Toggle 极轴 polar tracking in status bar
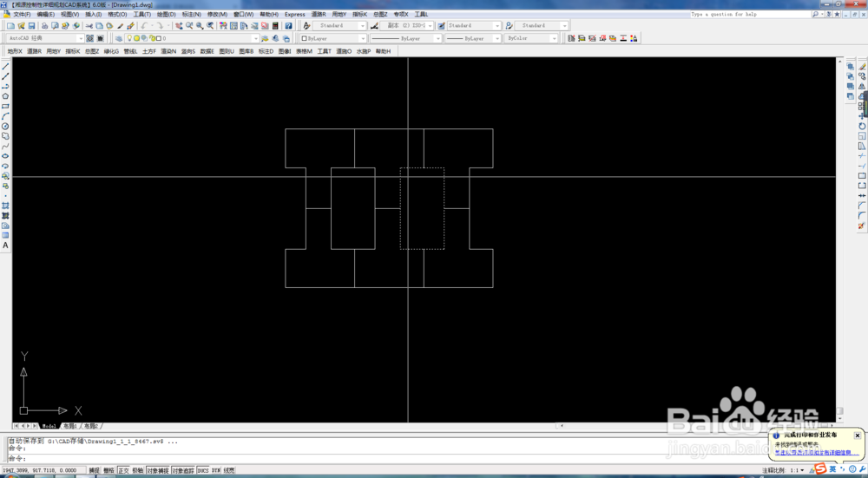Screen dimensions: 868x478 (x=137, y=470)
